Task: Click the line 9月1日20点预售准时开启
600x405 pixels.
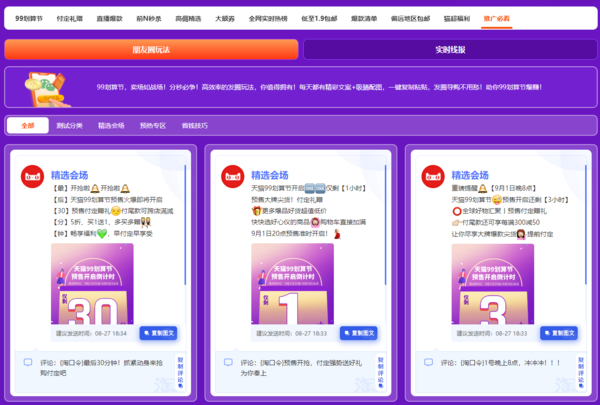Action: (290, 234)
